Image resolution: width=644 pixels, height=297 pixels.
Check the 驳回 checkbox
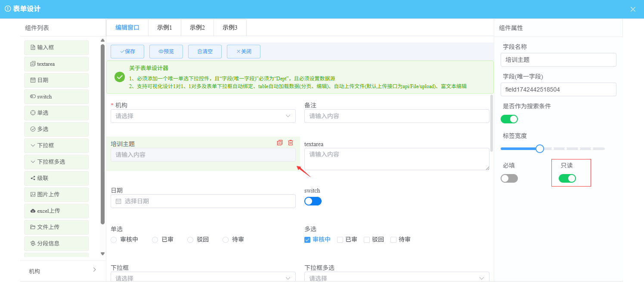367,240
